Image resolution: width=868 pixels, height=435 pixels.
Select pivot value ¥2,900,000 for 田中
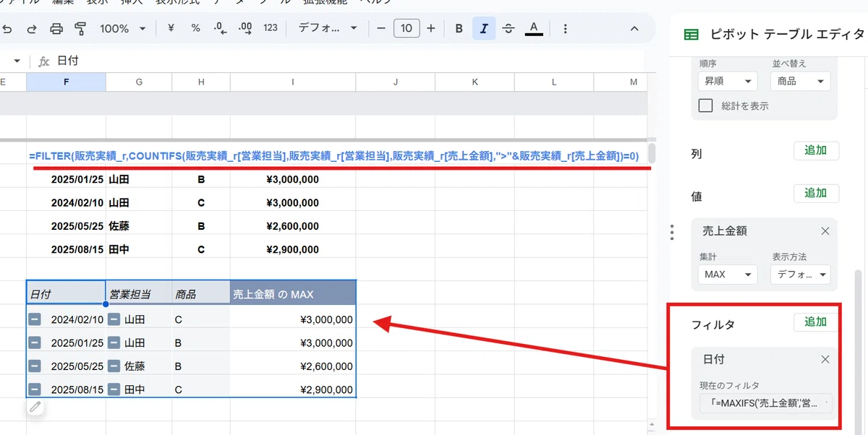[293, 389]
